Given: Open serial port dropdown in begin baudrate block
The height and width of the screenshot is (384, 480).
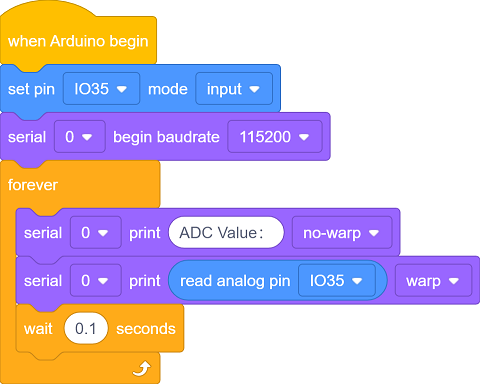Looking at the screenshot, I should 80,137.
